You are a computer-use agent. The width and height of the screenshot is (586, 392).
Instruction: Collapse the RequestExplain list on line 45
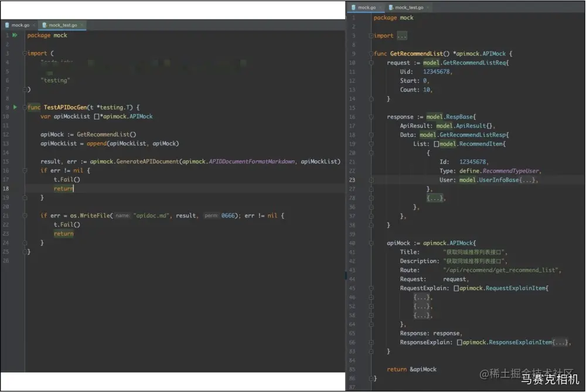371,288
